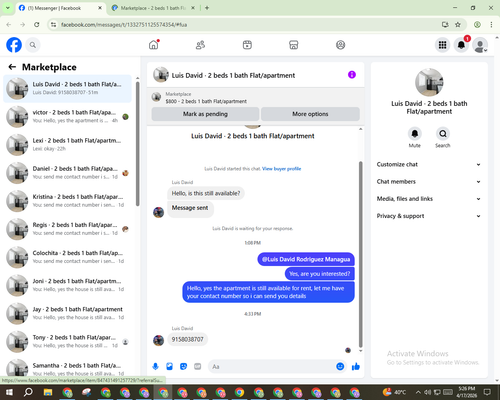Click the 9158038707 message bubble
This screenshot has height=400, width=500.
click(x=187, y=339)
